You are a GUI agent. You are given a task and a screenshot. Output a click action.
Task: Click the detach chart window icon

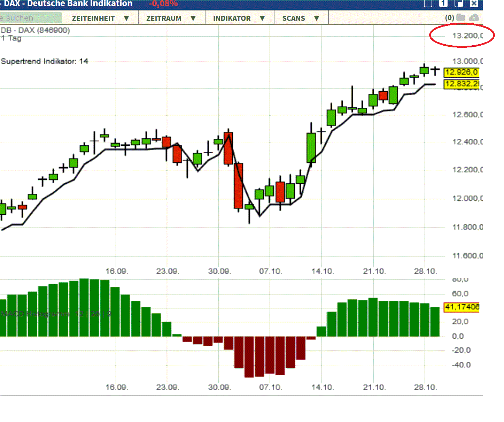[459, 4]
